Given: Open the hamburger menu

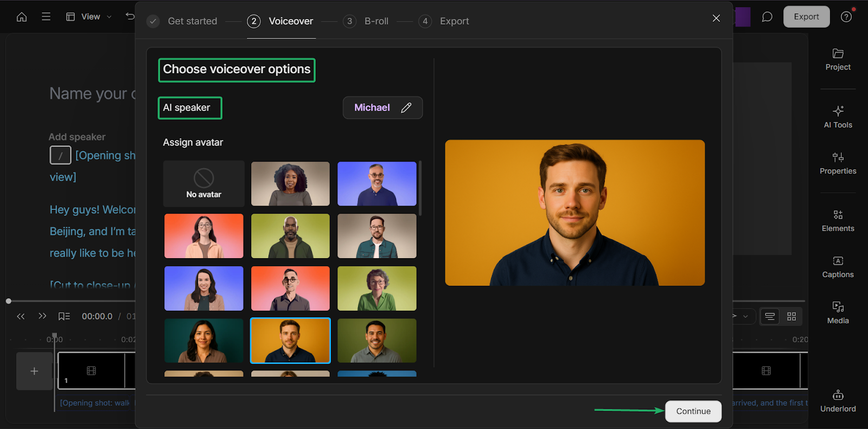Looking at the screenshot, I should coord(46,17).
